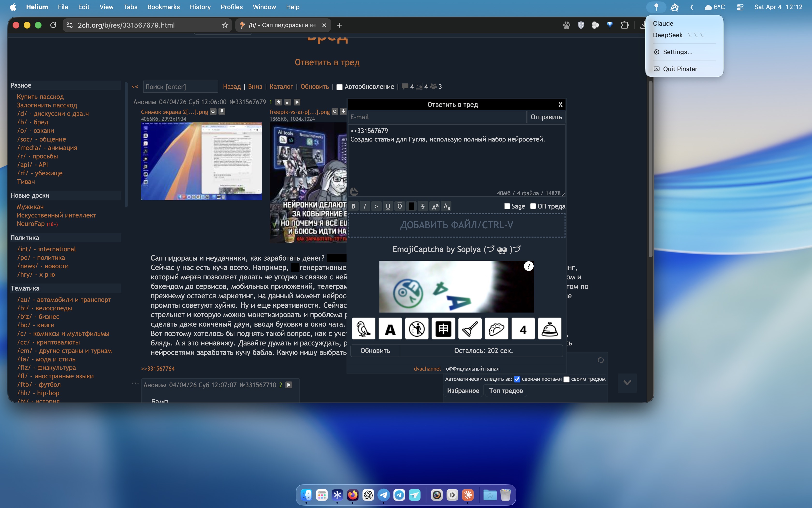Enable the Автообновление checkbox
The width and height of the screenshot is (812, 508).
tap(339, 87)
